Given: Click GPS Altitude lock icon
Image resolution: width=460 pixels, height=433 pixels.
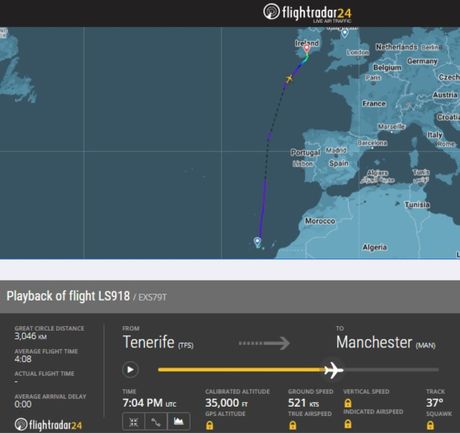Looking at the screenshot, I should (210, 425).
